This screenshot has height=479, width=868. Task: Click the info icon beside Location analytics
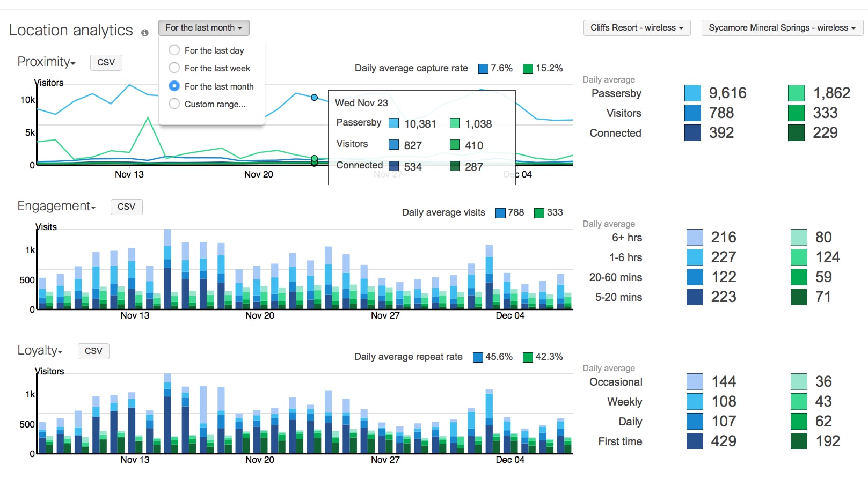144,33
